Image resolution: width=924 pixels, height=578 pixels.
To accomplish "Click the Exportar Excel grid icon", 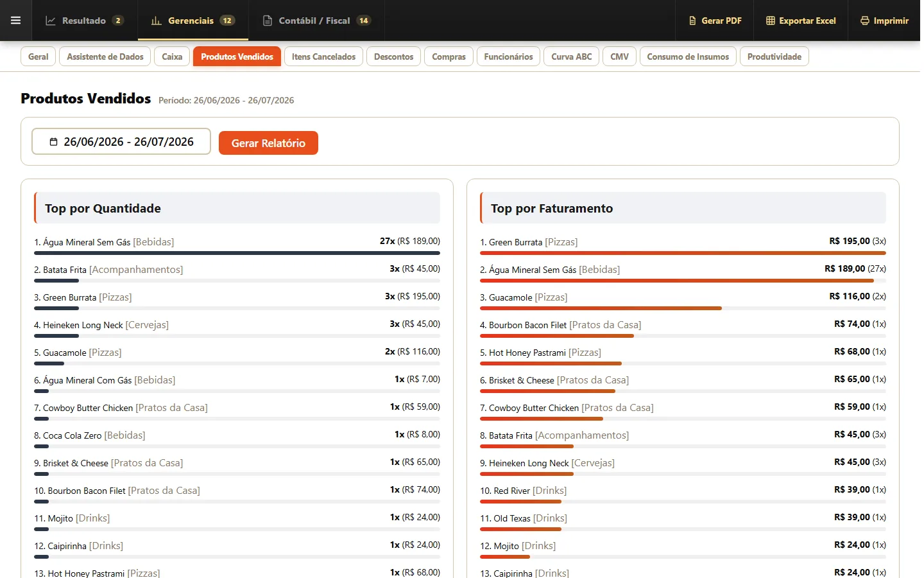I will click(771, 21).
